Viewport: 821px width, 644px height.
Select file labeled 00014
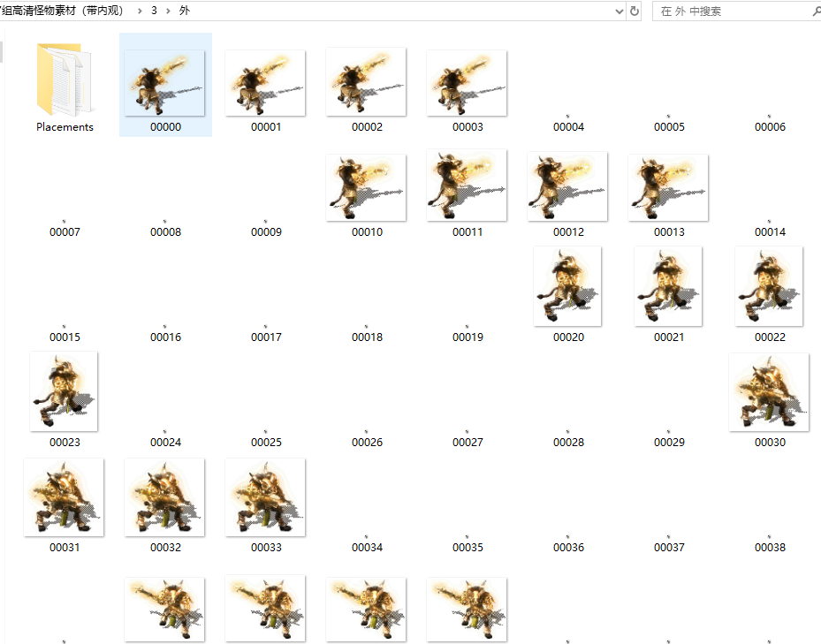pyautogui.click(x=771, y=232)
